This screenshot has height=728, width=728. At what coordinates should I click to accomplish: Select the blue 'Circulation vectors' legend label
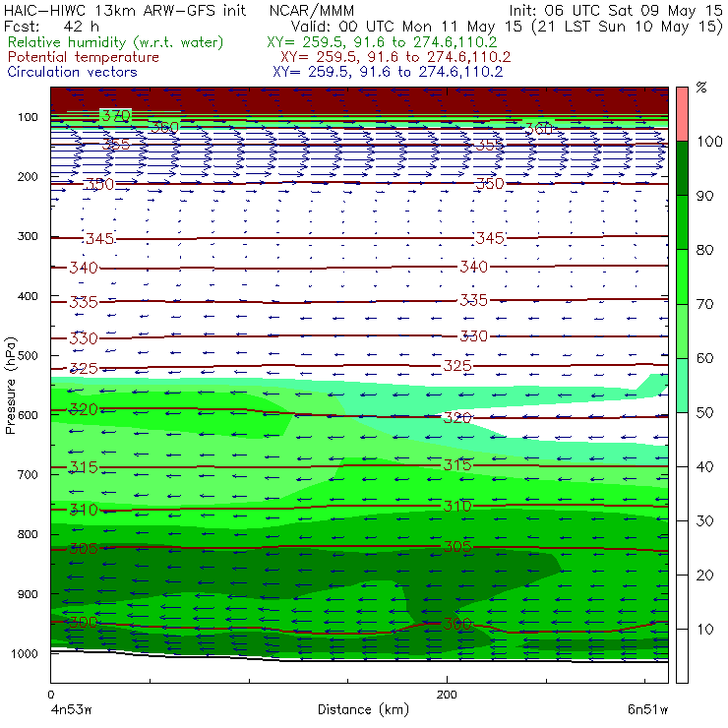[x=73, y=72]
